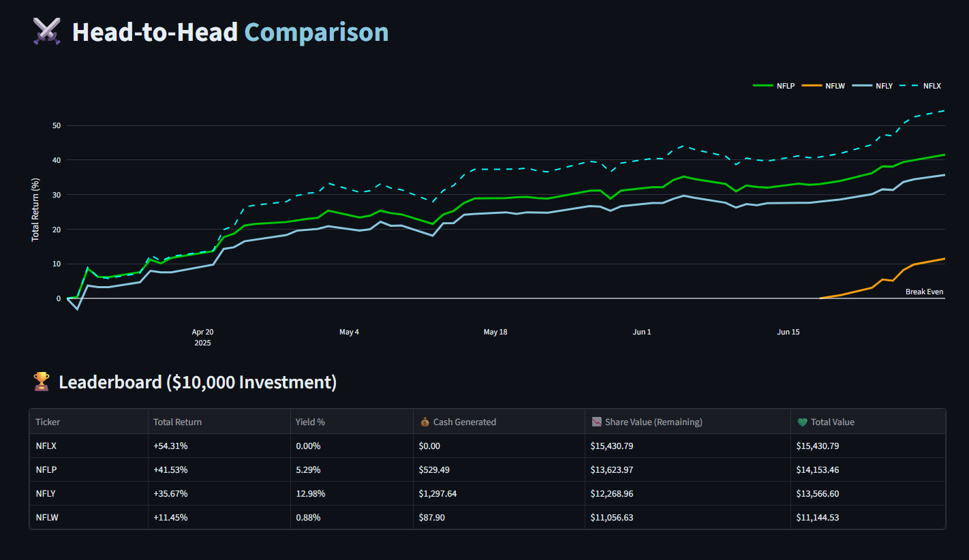Click the Head-to-Head Comparison title
Viewport: 969px width, 560px height.
point(230,32)
